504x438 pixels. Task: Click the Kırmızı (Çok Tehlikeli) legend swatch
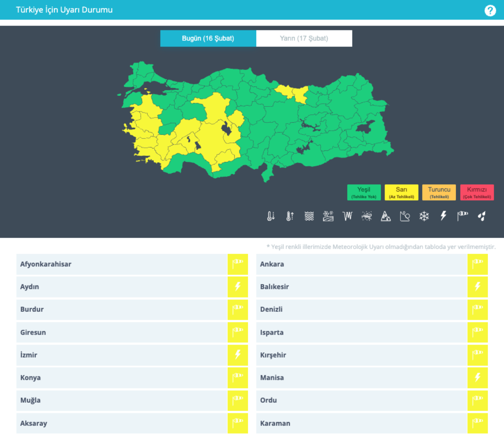coord(477,192)
